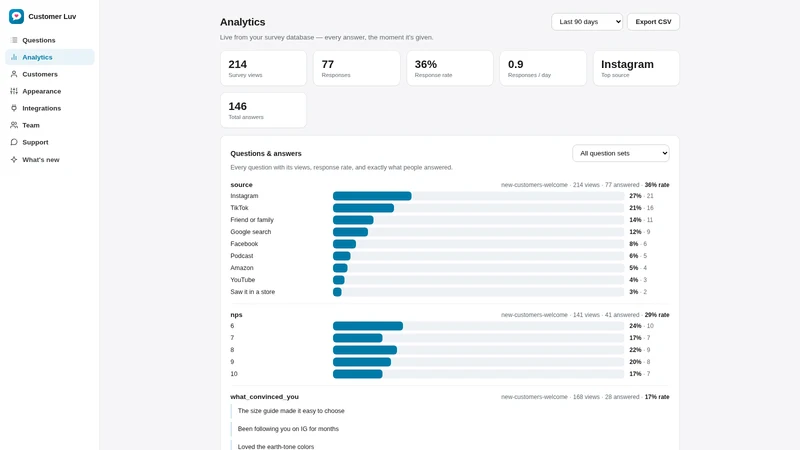Screen dimensions: 800x450
Task: Open What's new in sidebar
Action: [49, 159]
